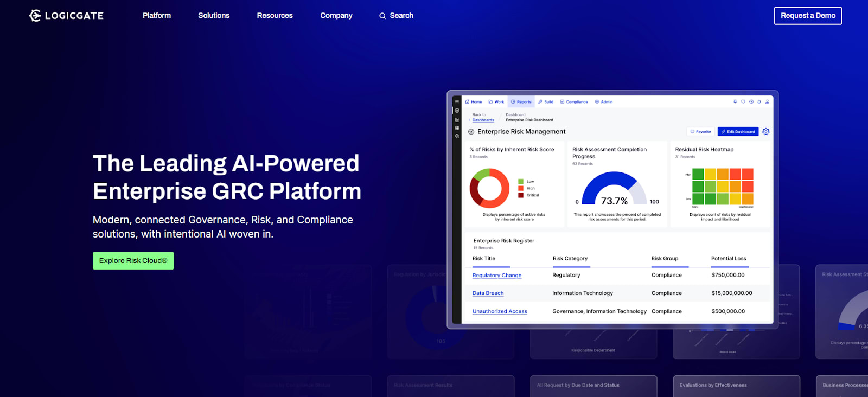
Task: Click the Explore Risk Cloud button
Action: (133, 261)
